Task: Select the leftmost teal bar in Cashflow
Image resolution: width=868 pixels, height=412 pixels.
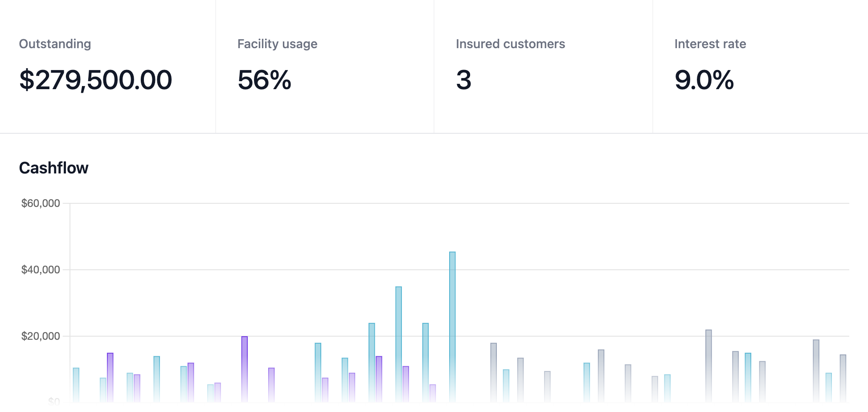Action: (76, 384)
